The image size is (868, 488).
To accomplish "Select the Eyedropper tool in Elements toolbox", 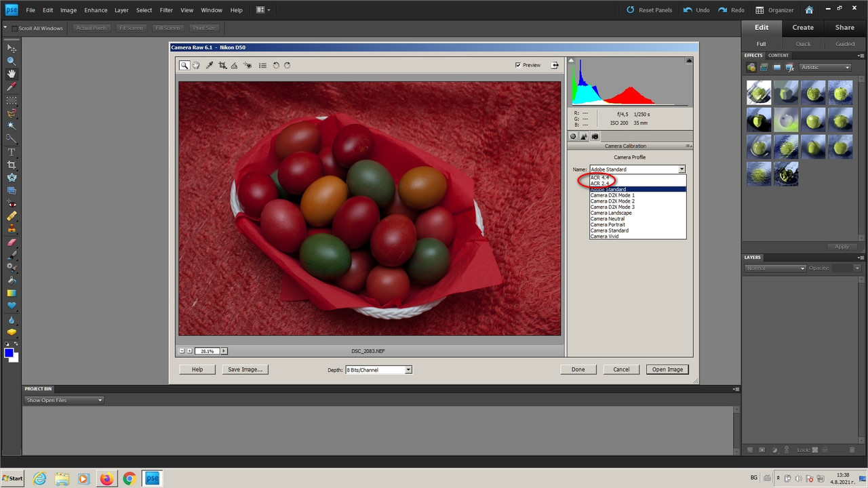I will [12, 87].
